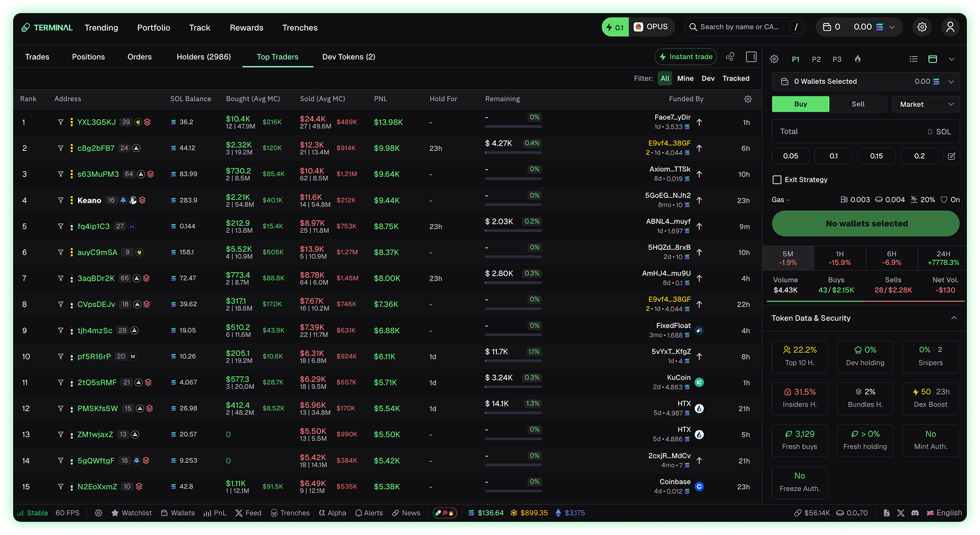Viewport: 980px width, 535px height.
Task: Click the table column settings gear
Action: point(748,99)
